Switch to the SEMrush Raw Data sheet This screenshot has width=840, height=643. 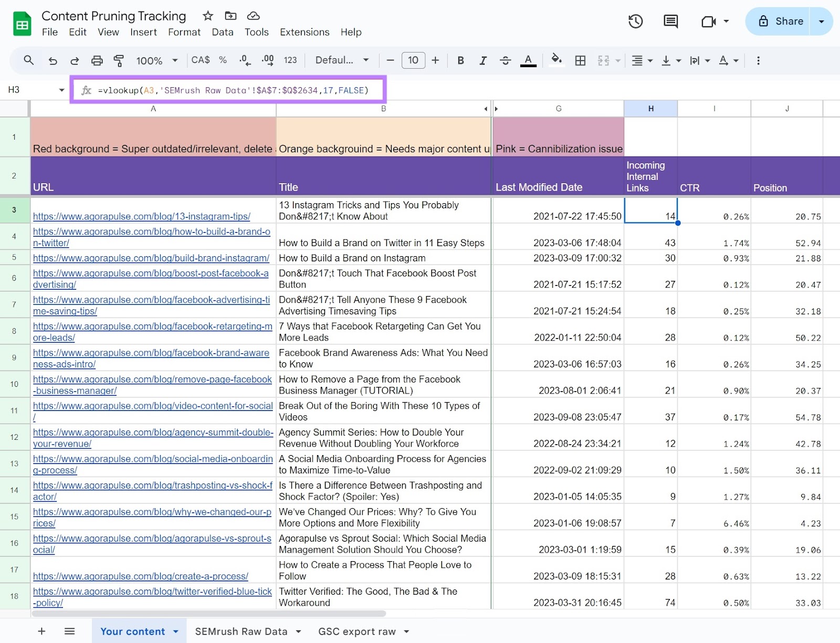tap(241, 631)
